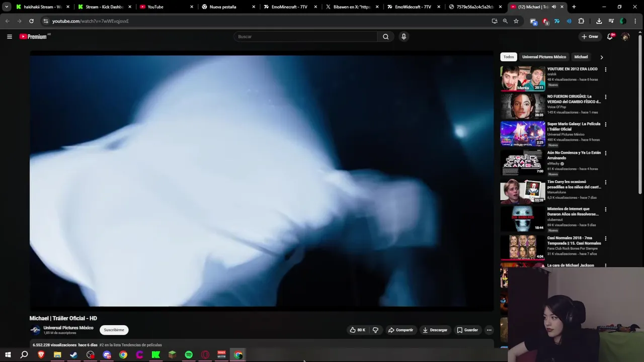Open File Explorer from the taskbar
The height and width of the screenshot is (362, 644).
[x=57, y=355]
